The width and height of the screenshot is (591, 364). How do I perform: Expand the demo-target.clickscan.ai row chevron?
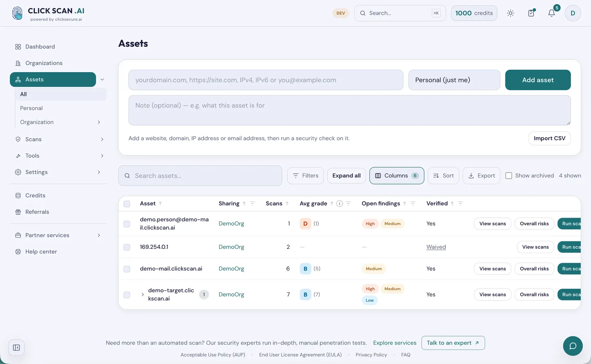click(142, 295)
